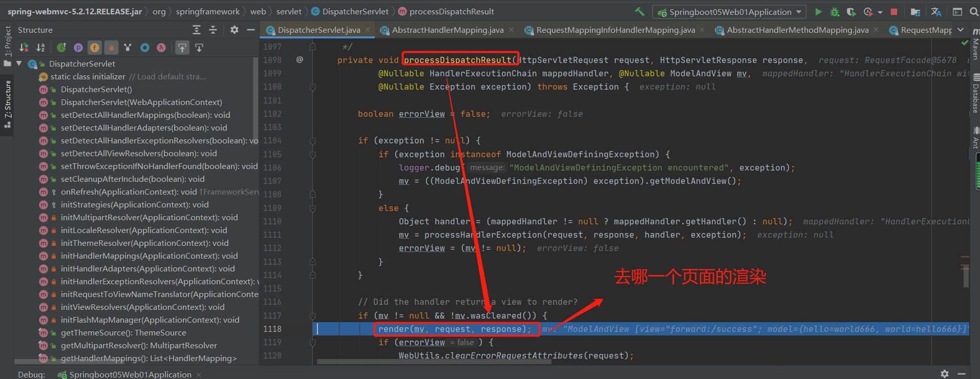Image resolution: width=980 pixels, height=379 pixels.
Task: Start debugging with the bug icon
Action: 835,12
